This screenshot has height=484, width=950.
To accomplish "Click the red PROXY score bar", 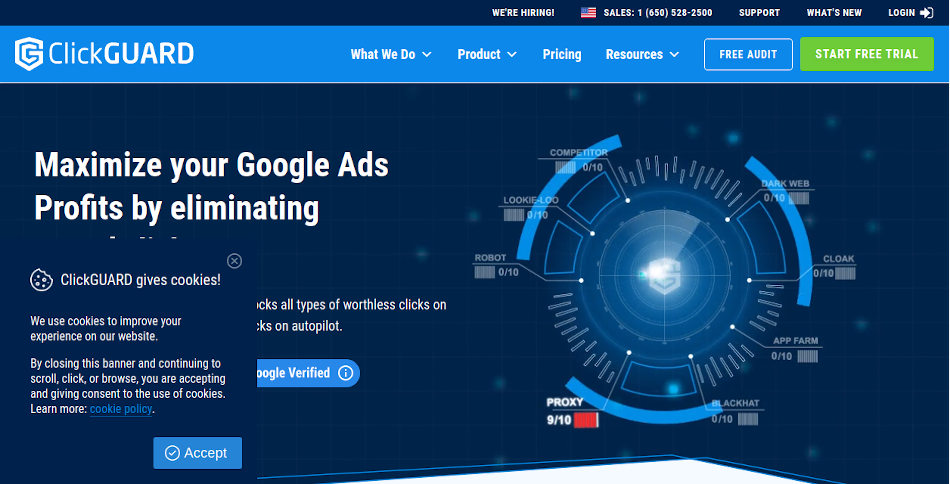I will (586, 420).
